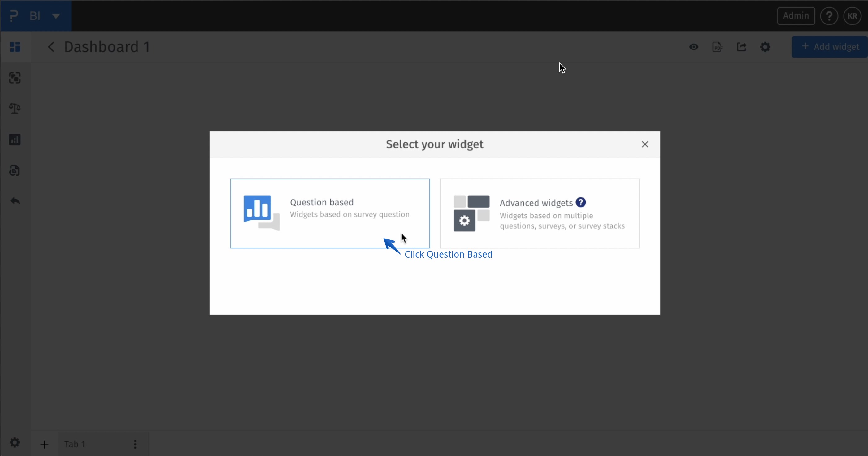Export the dashboard as PDF
This screenshot has width=868, height=456.
(x=717, y=47)
